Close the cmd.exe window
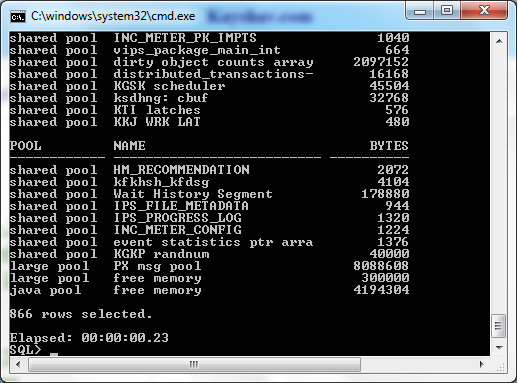 [x=484, y=11]
